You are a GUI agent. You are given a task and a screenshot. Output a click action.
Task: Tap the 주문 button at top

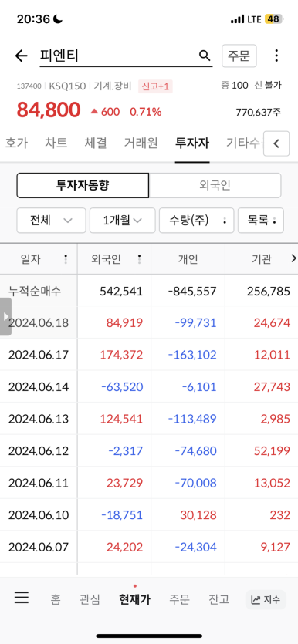point(239,56)
